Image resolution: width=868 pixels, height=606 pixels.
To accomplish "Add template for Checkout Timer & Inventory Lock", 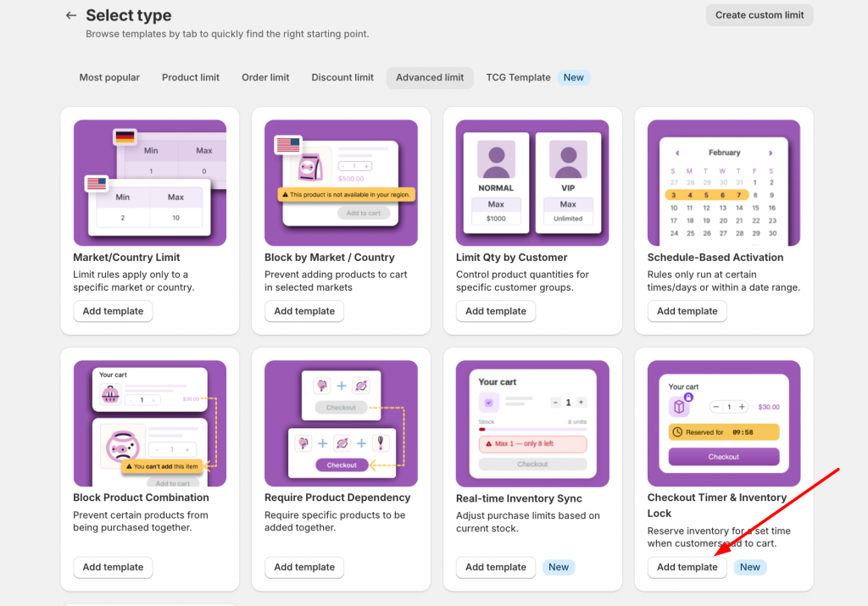I will pos(687,567).
